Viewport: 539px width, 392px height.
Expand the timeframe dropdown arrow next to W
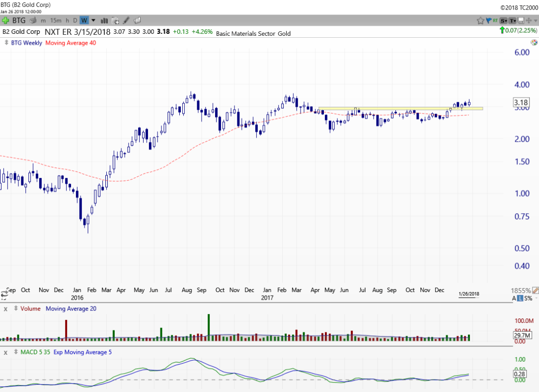coord(92,20)
